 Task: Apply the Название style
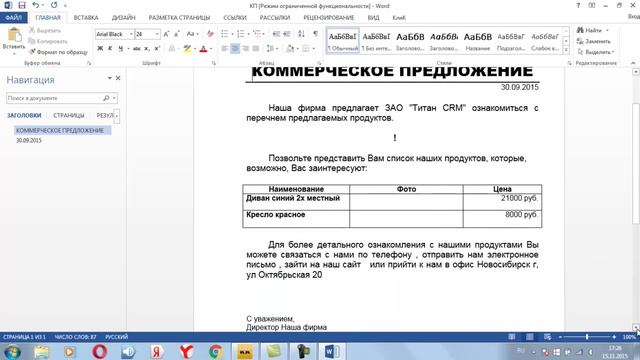(x=478, y=40)
